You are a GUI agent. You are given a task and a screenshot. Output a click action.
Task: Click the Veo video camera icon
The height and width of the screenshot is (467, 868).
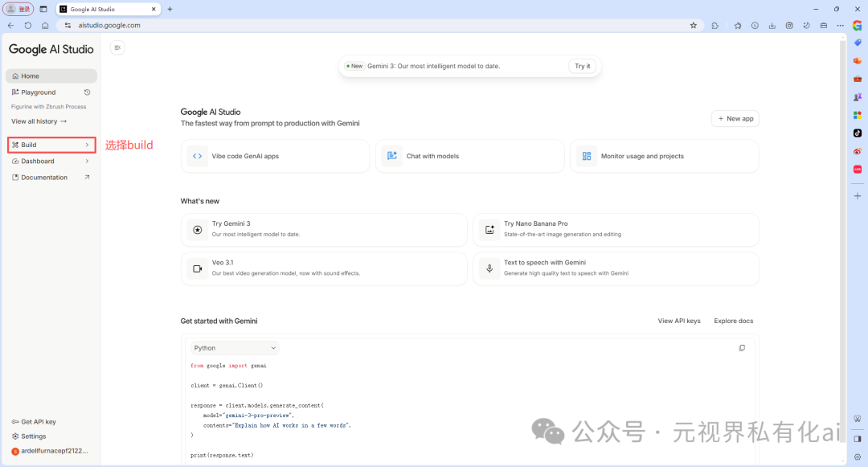click(x=197, y=269)
